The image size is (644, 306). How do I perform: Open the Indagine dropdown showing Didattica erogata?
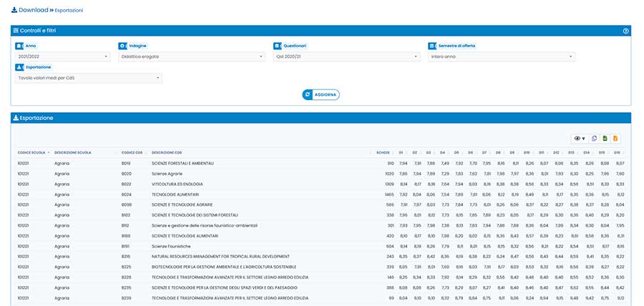point(191,56)
